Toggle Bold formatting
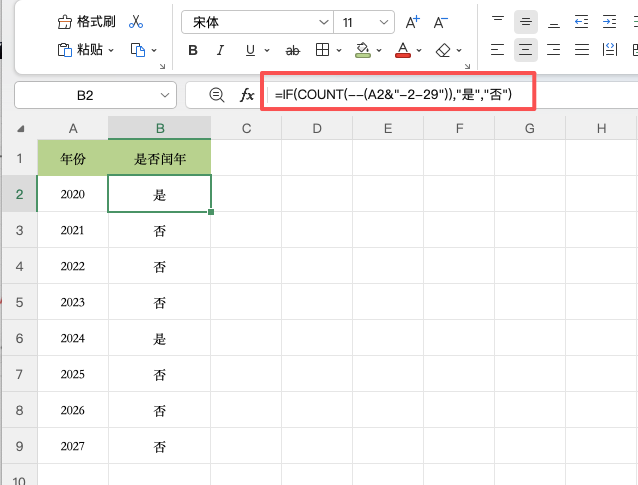638x485 pixels. pyautogui.click(x=193, y=50)
